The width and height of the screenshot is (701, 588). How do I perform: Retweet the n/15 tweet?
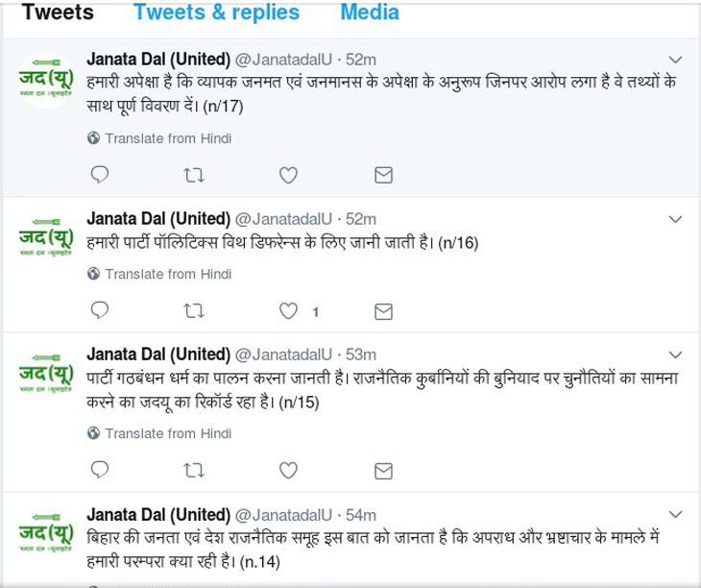(194, 471)
